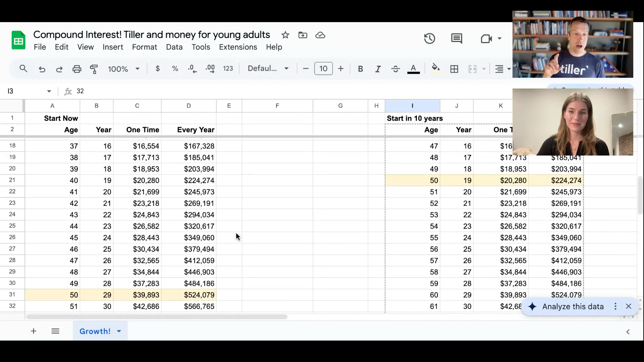Select cell with $566,765
The image size is (644, 362).
[x=189, y=306]
